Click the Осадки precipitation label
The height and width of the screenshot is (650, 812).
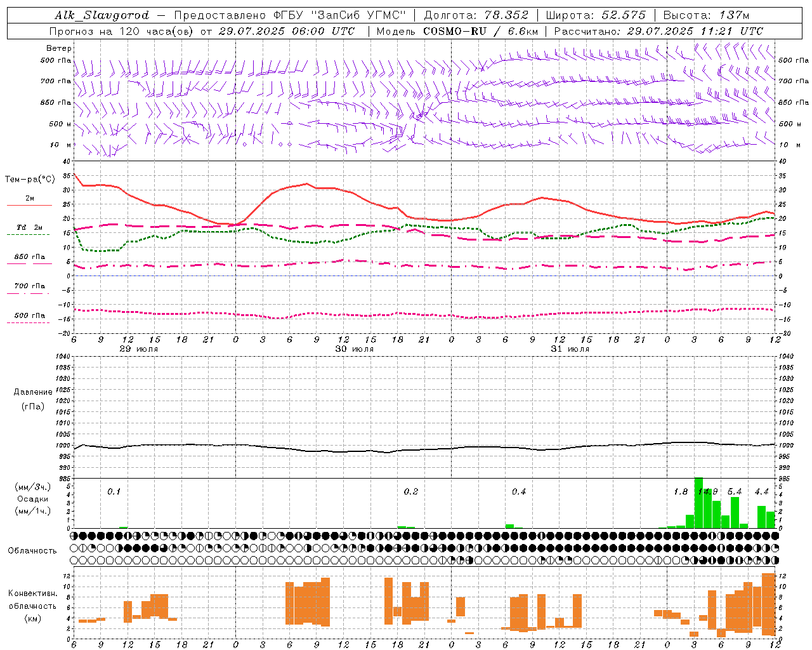click(32, 499)
